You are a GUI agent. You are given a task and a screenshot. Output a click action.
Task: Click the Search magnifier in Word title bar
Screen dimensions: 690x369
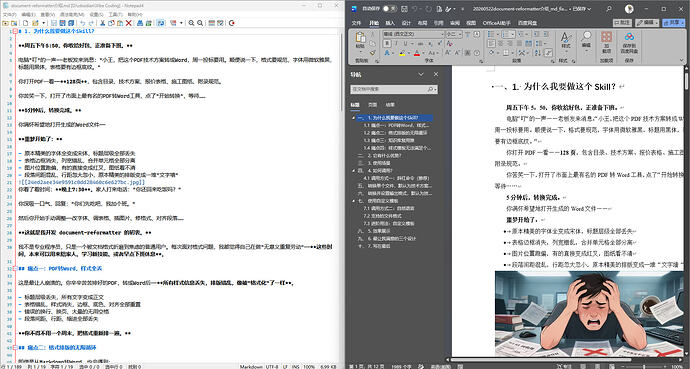[609, 8]
